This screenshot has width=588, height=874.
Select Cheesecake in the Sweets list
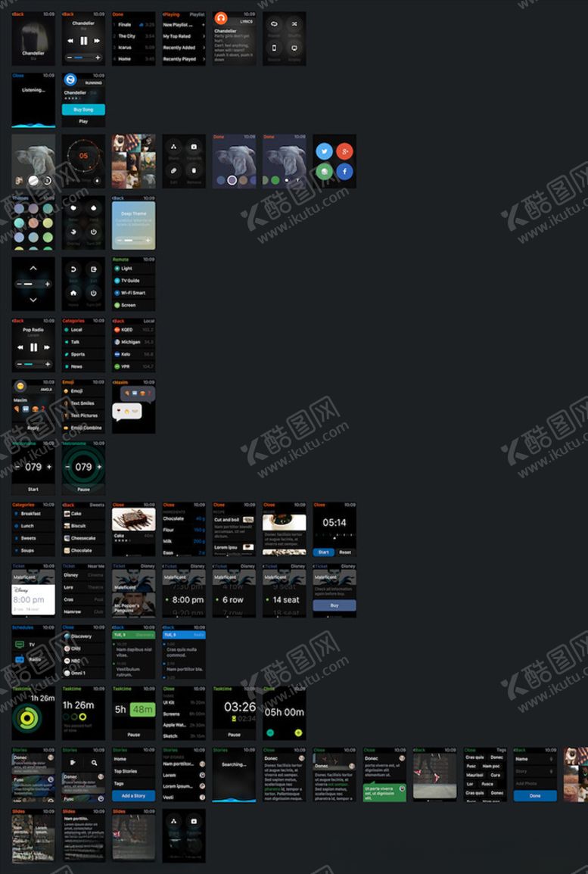[x=83, y=538]
